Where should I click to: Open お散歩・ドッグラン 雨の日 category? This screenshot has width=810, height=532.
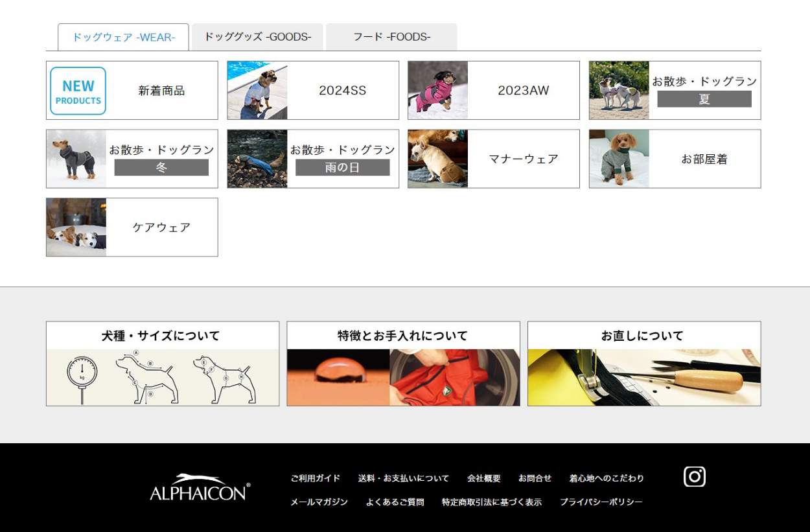(313, 159)
